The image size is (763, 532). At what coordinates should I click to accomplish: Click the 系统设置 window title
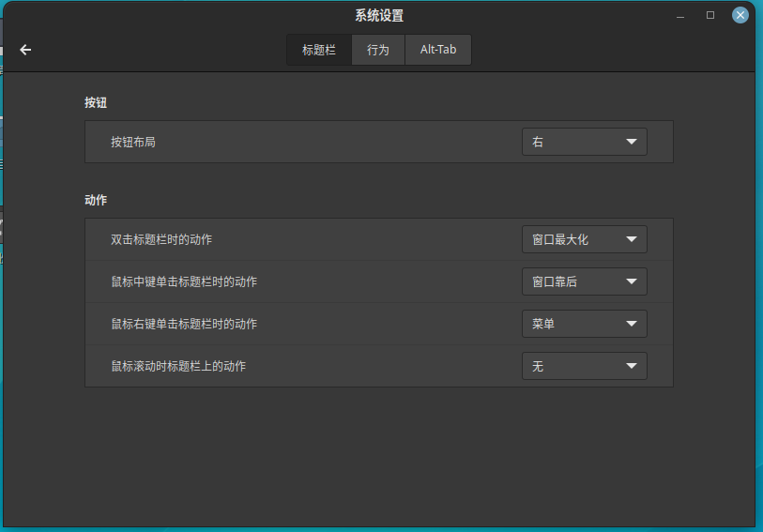coord(379,16)
